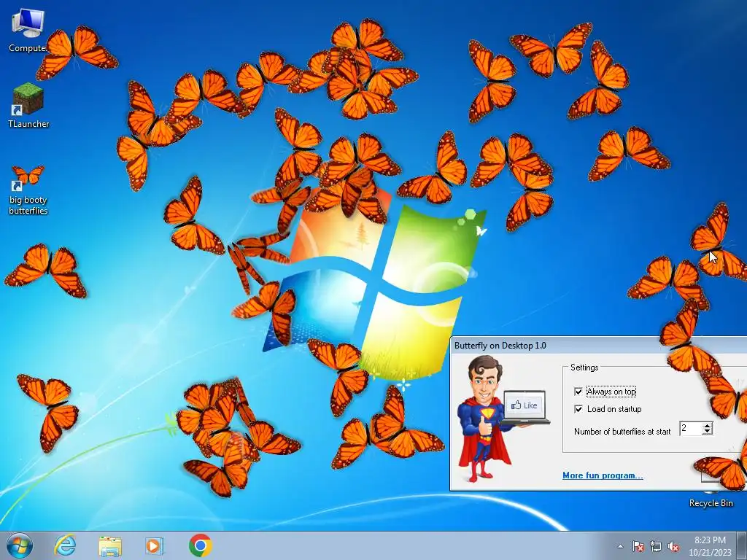Open Action Center flag tray icon

pyautogui.click(x=638, y=546)
